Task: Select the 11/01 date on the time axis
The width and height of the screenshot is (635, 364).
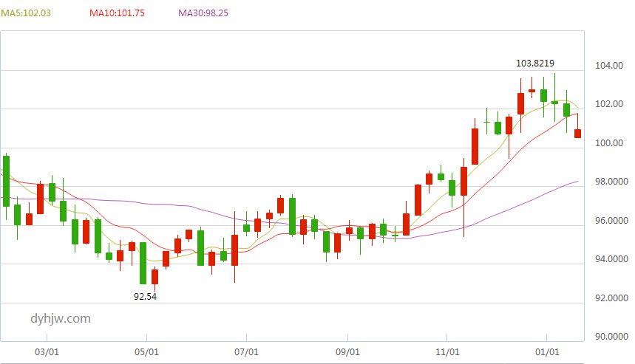Action: [x=447, y=352]
